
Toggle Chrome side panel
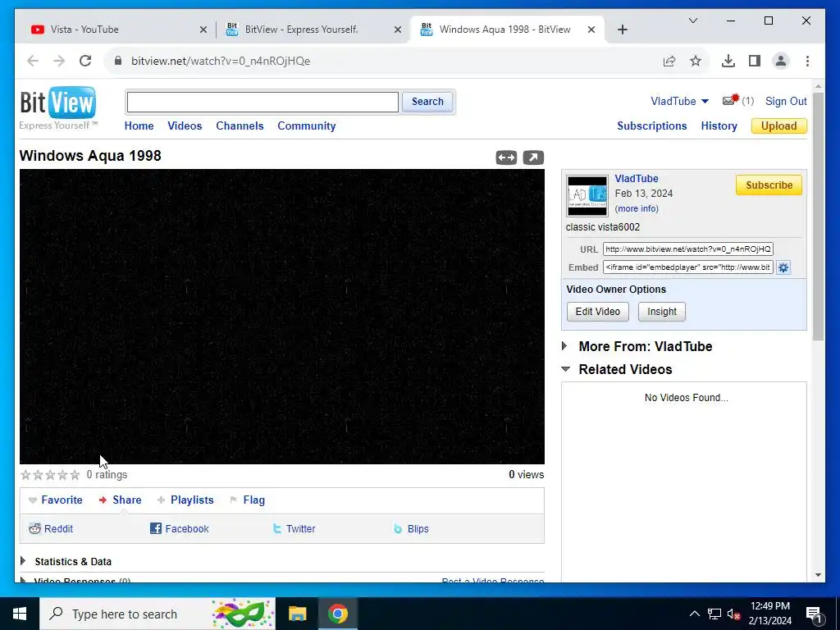(x=755, y=61)
